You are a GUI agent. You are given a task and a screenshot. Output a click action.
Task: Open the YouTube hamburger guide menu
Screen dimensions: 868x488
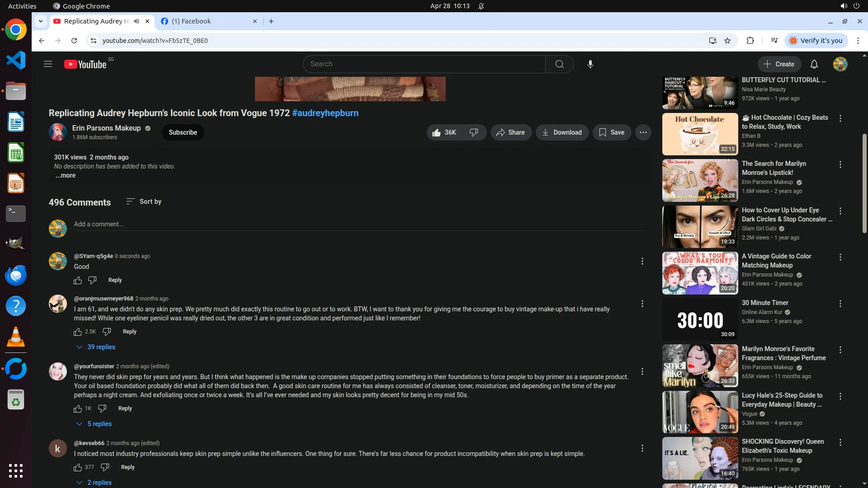(48, 64)
